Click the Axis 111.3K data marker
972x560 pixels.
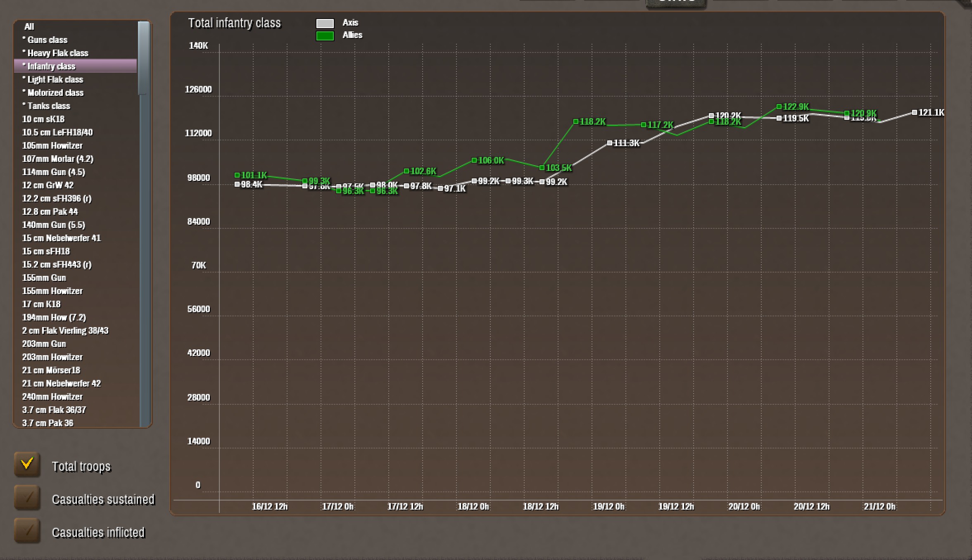[609, 143]
